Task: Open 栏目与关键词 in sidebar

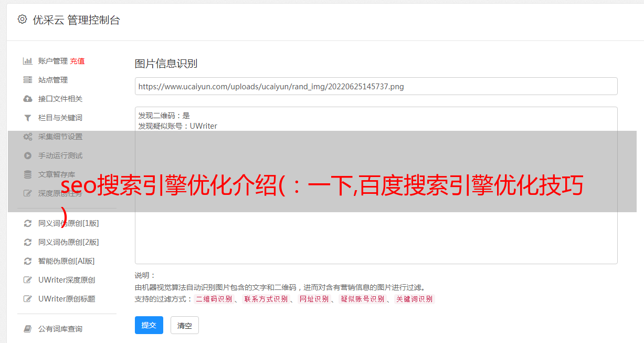Action: pyautogui.click(x=60, y=118)
